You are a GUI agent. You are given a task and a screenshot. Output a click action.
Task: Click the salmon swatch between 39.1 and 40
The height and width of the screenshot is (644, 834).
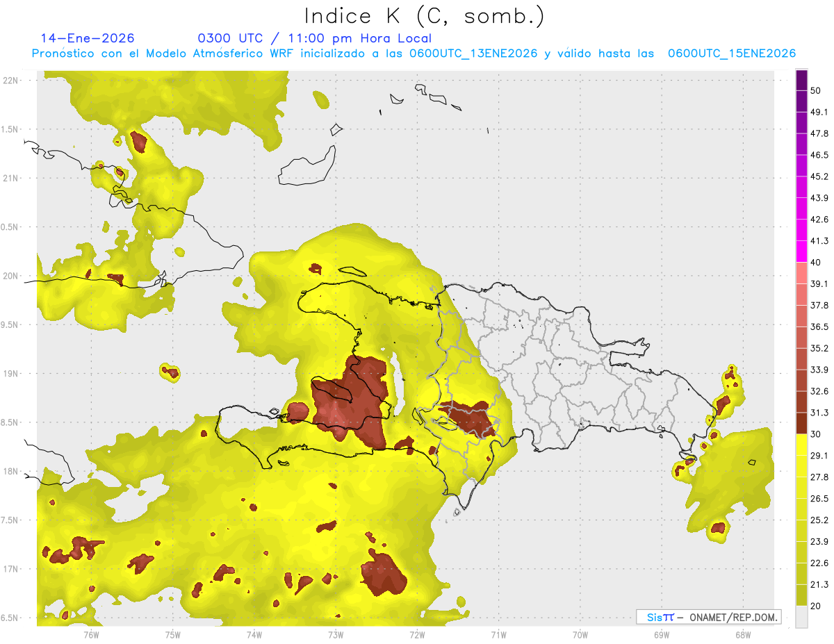point(802,273)
